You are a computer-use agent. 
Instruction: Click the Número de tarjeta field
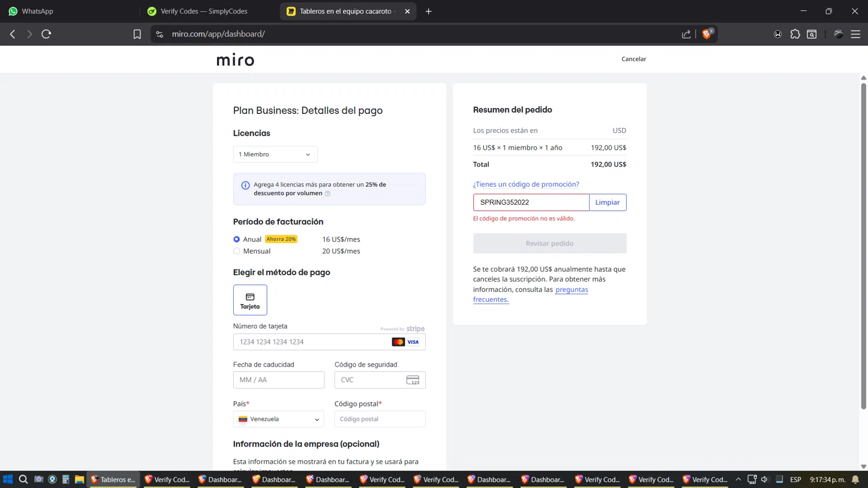[x=329, y=342]
